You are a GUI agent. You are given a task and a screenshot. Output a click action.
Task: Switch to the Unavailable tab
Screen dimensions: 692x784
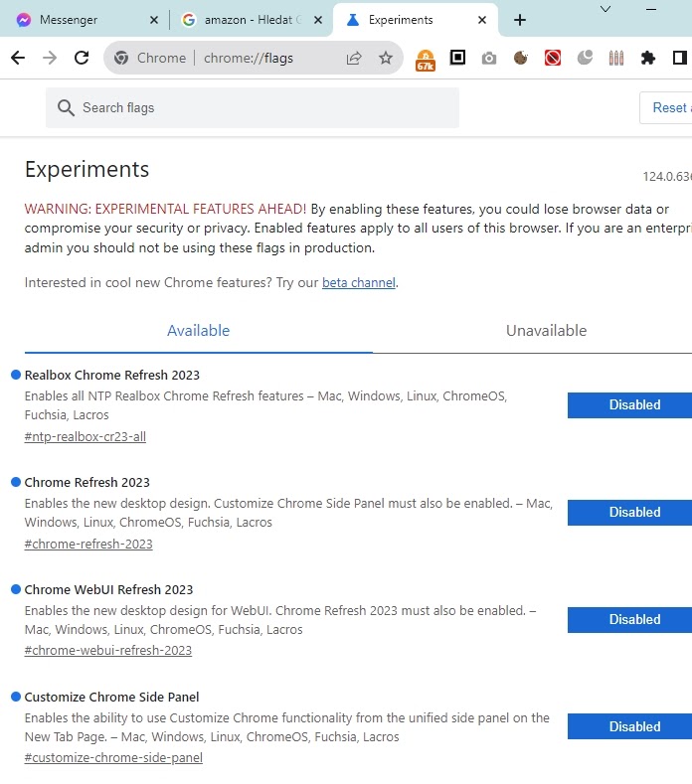546,331
